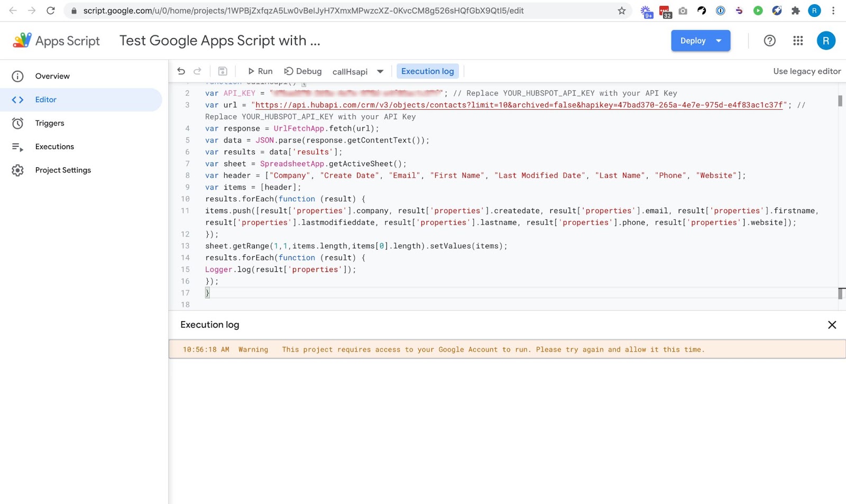The width and height of the screenshot is (846, 504).
Task: Click the hubapi URL in the code
Action: tap(519, 105)
